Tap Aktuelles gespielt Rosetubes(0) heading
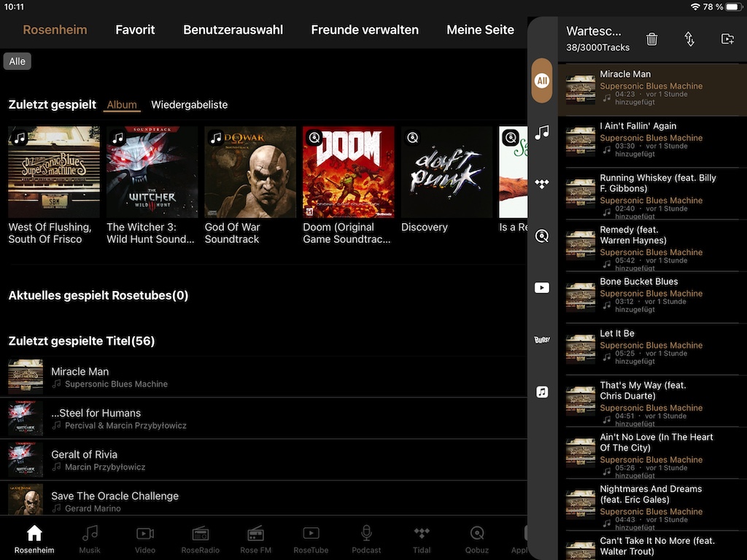Viewport: 747px width, 560px height. tap(98, 295)
